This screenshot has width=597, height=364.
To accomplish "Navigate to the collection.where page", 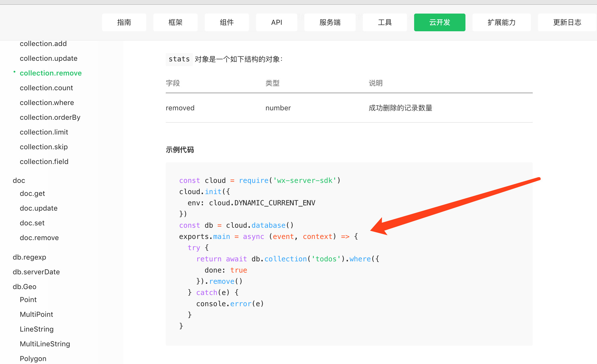I will tap(47, 103).
